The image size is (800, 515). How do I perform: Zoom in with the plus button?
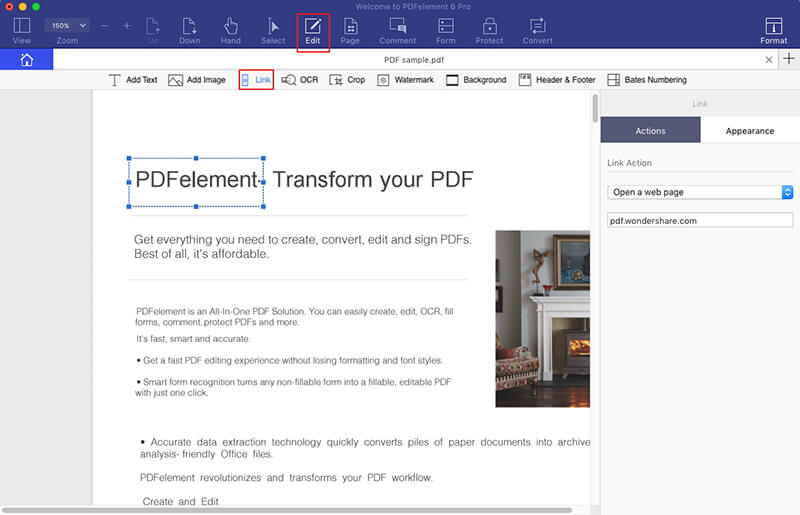127,26
